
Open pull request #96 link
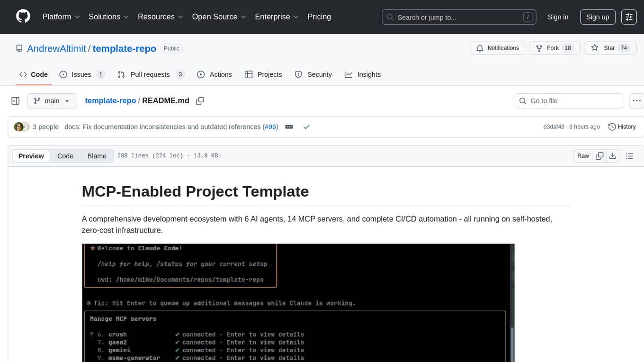[x=270, y=127]
